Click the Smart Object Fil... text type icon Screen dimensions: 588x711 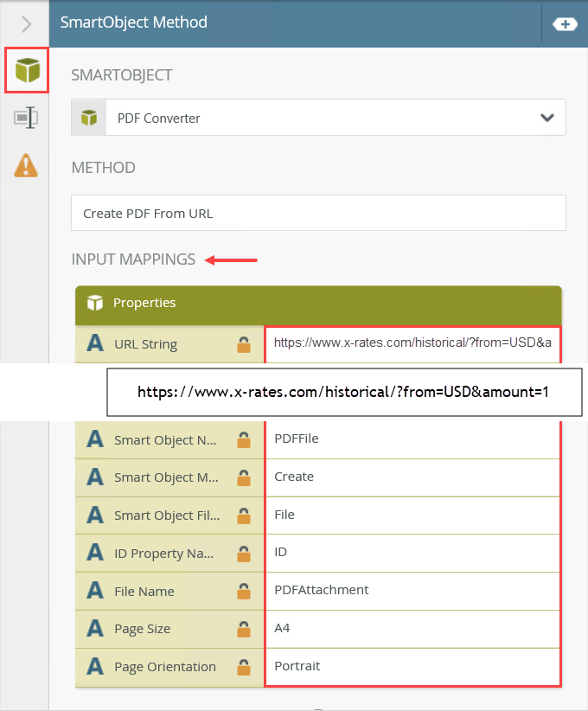pyautogui.click(x=95, y=516)
